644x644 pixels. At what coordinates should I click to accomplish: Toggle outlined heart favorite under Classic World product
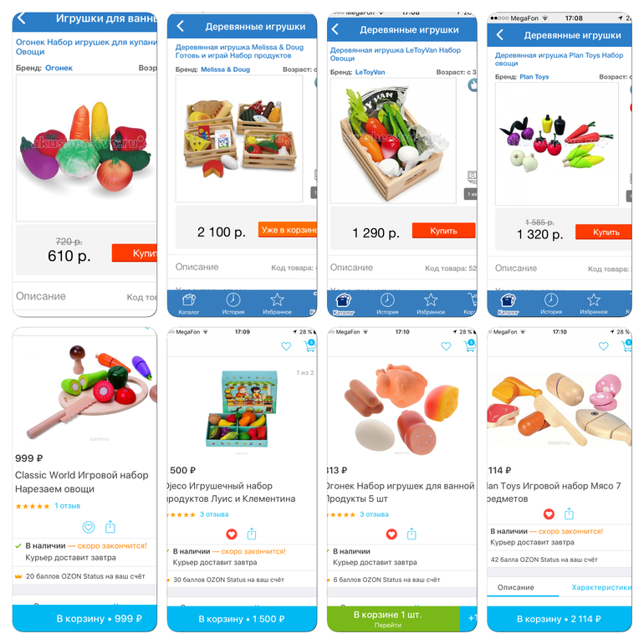pyautogui.click(x=89, y=527)
